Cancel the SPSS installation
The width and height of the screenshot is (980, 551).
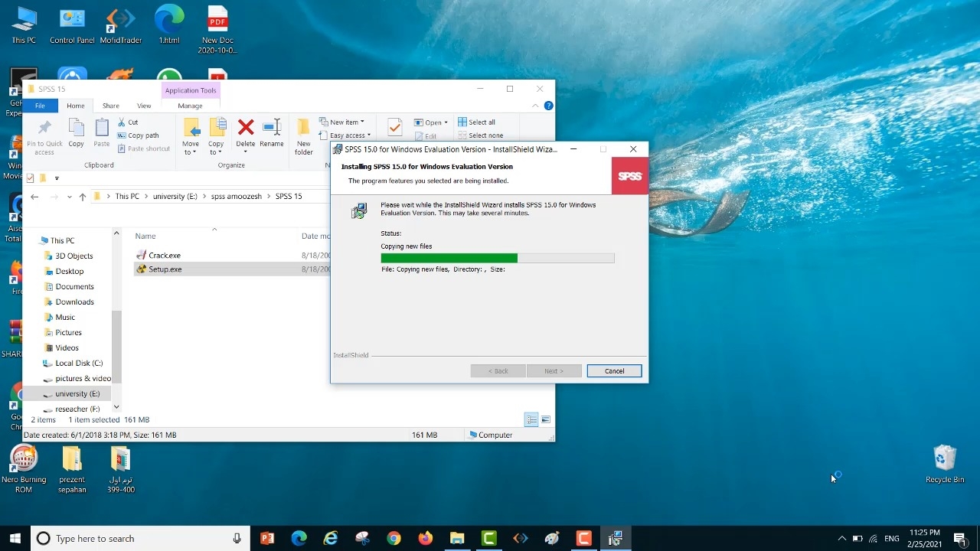614,371
